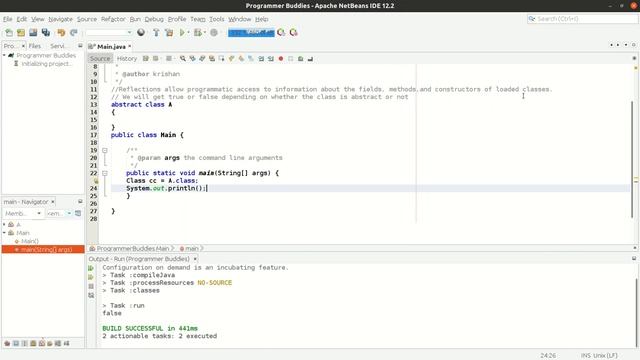Open the Debug Project dropdown arrow
Image resolution: width=640 pixels, height=360 pixels.
point(205,33)
